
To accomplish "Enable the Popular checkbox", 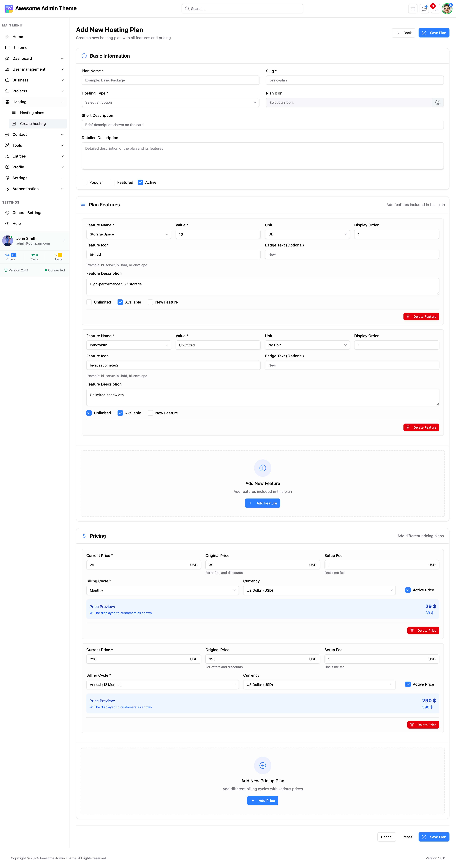I will click(x=85, y=182).
